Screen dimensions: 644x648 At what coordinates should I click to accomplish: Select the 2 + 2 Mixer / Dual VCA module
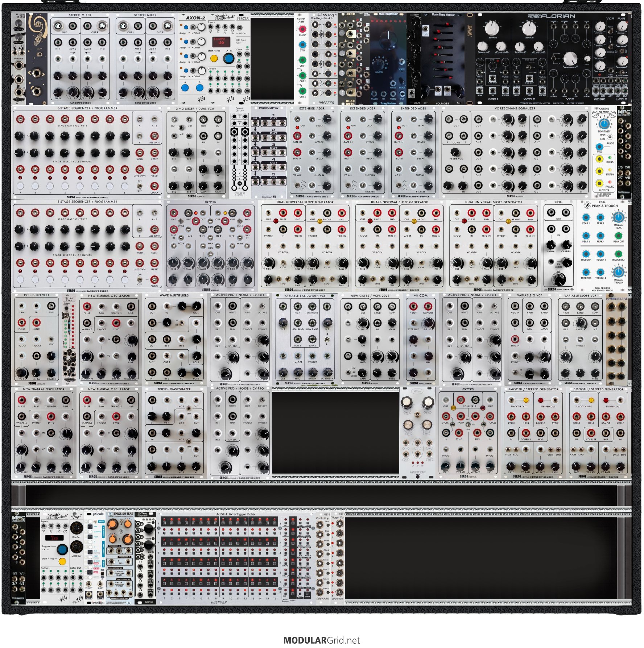[195, 152]
